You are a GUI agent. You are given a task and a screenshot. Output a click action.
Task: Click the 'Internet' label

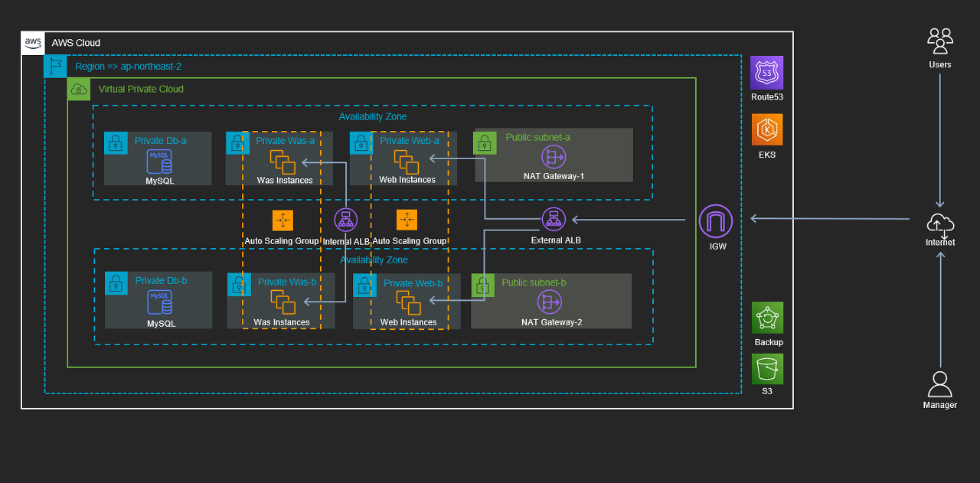tap(940, 243)
